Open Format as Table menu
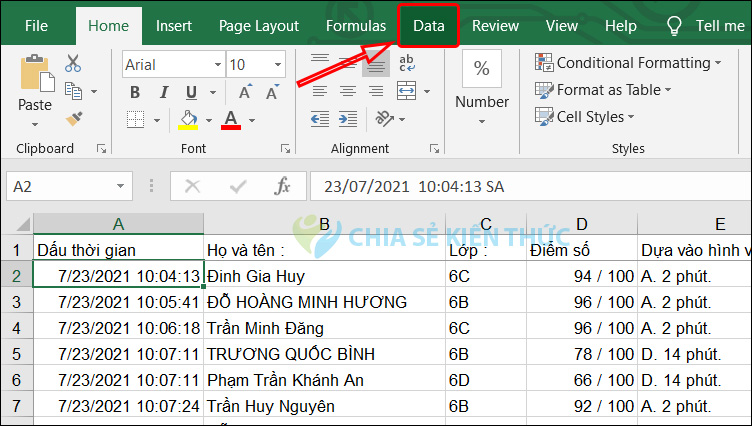The width and height of the screenshot is (752, 426). (x=603, y=90)
